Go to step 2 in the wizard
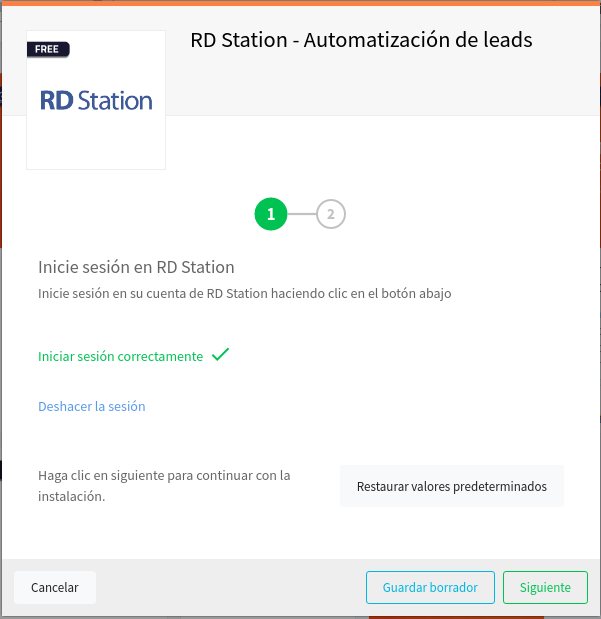 [331, 214]
